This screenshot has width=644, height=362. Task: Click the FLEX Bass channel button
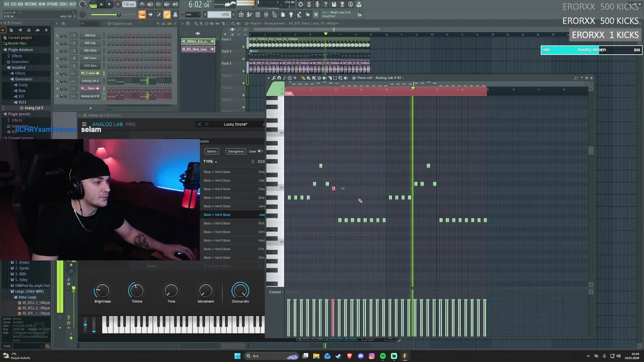click(x=91, y=66)
